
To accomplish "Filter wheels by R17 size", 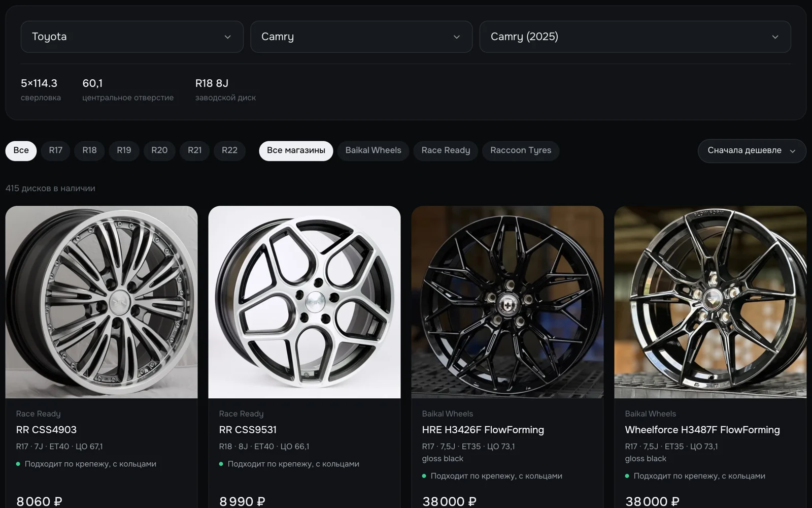I will click(56, 151).
